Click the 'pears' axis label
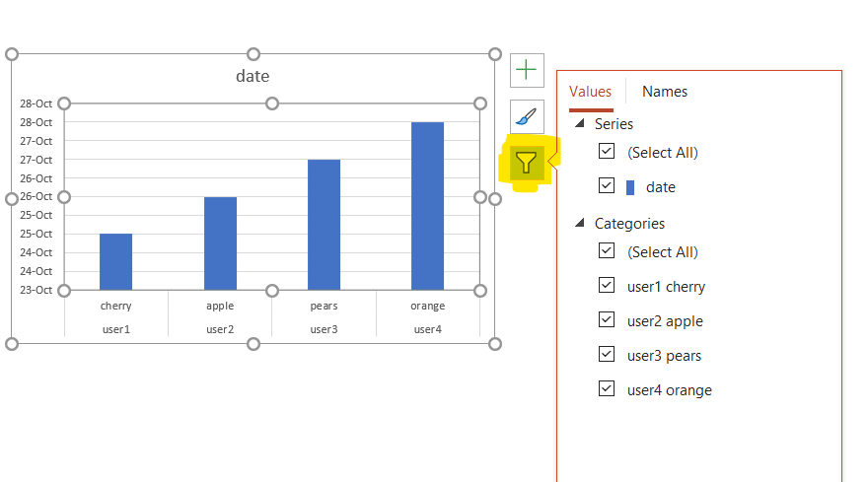The width and height of the screenshot is (868, 482). 324,306
